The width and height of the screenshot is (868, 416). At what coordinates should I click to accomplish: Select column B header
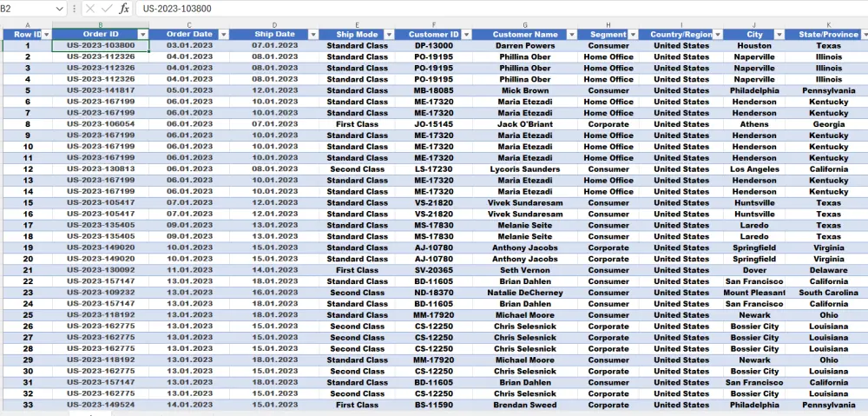pyautogui.click(x=101, y=25)
